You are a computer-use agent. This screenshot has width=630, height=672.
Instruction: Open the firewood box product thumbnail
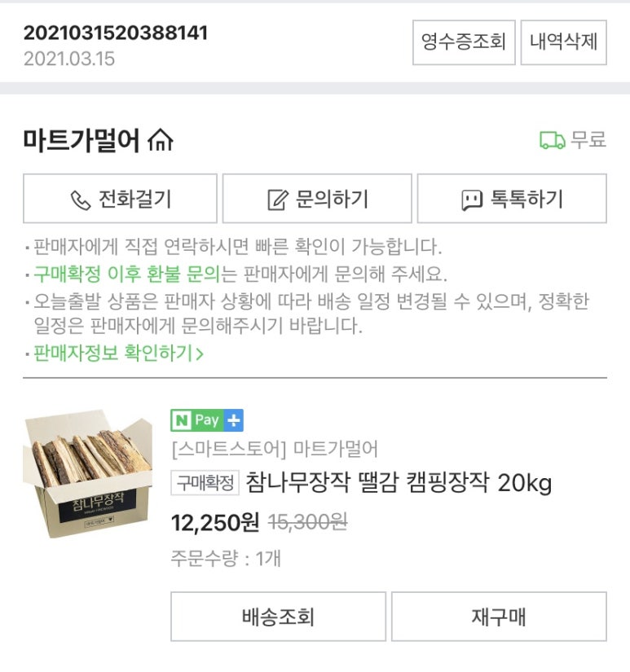87,473
